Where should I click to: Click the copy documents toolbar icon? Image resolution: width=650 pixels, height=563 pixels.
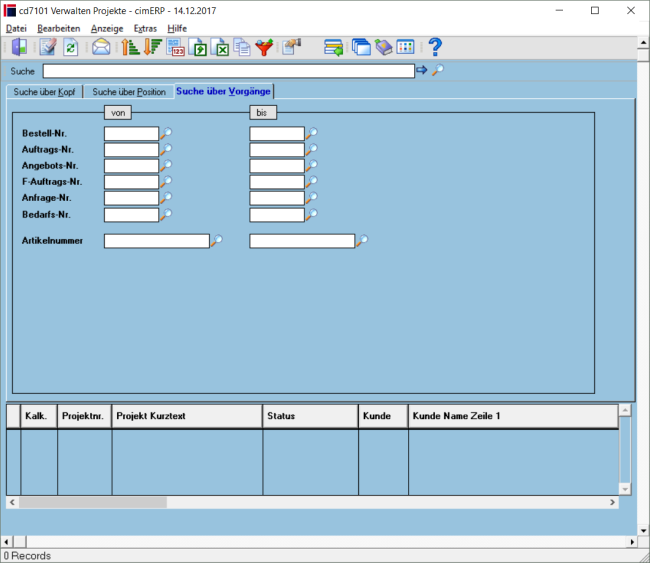(x=242, y=47)
